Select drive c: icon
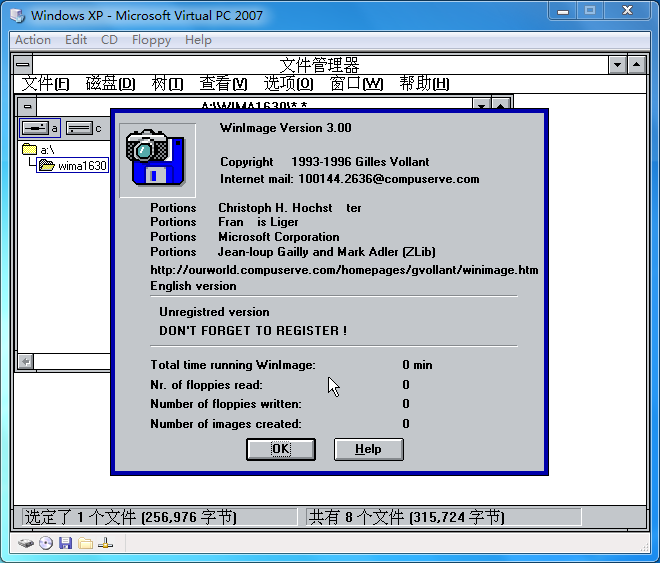Viewport: 660px width, 563px height. pos(84,128)
